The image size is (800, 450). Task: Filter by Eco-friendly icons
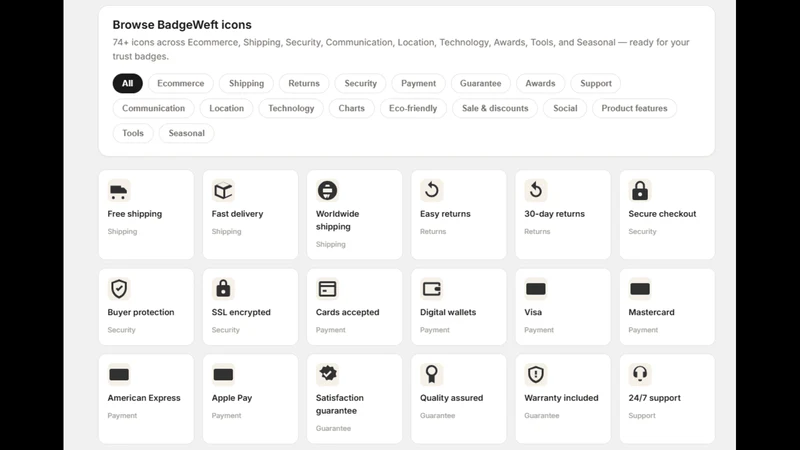click(413, 108)
